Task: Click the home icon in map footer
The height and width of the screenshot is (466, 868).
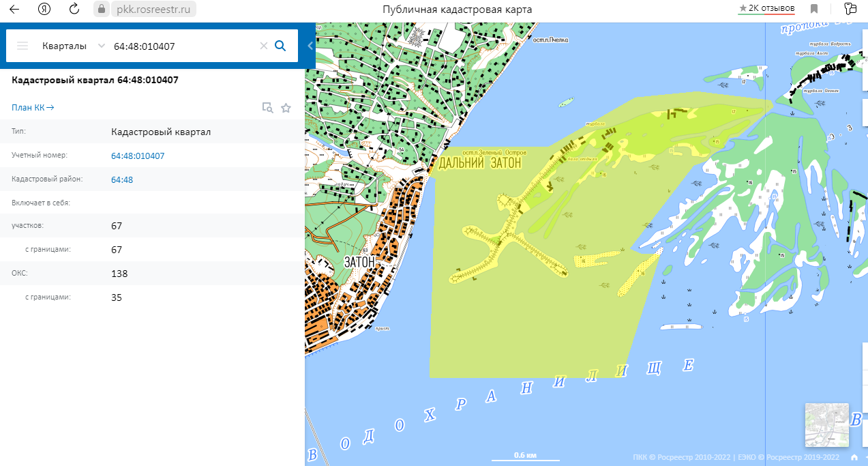Action: tap(854, 457)
